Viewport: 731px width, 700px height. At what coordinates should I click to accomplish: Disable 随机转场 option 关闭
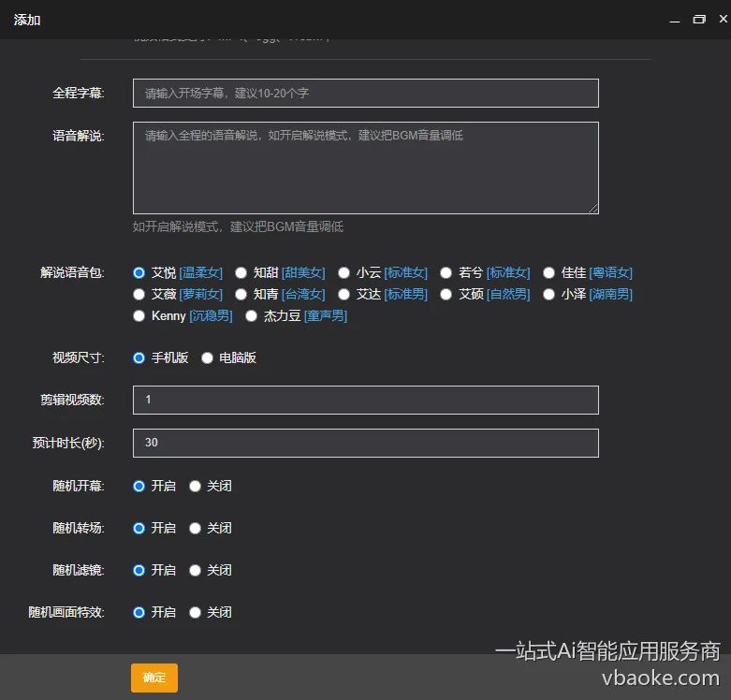[x=196, y=528]
